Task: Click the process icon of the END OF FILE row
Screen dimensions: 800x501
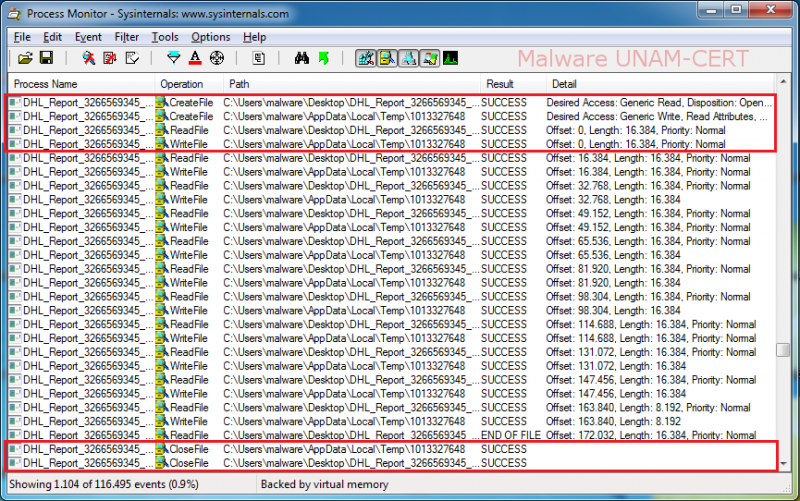Action: (x=15, y=435)
